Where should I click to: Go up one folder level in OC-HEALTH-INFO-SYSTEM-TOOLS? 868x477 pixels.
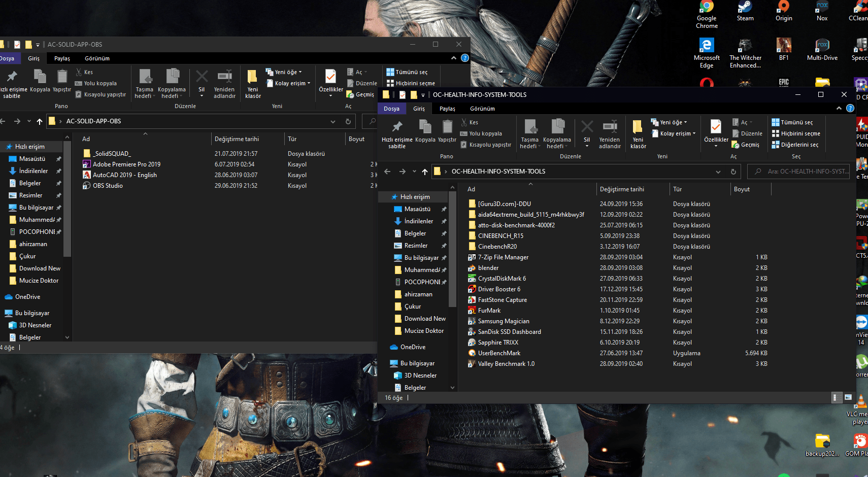[425, 172]
